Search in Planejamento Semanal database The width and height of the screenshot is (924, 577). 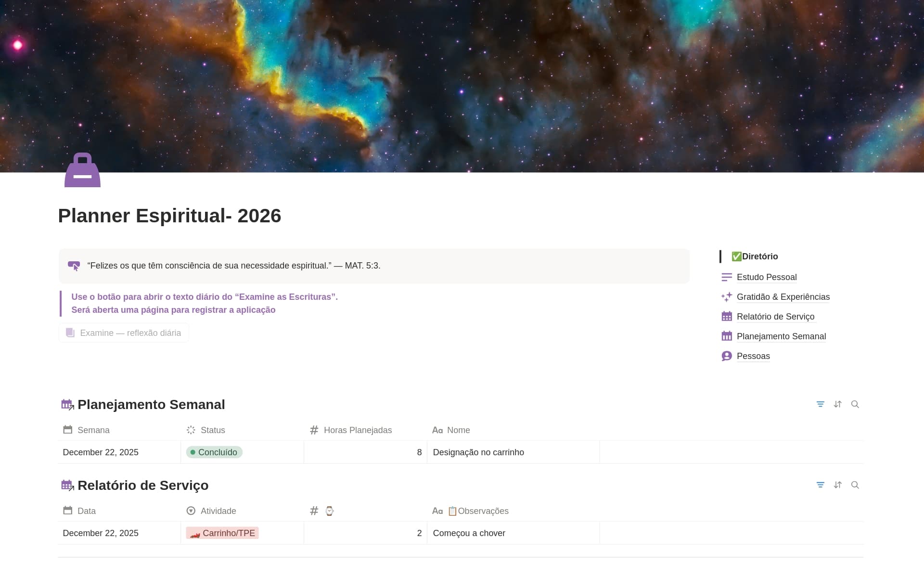coord(855,404)
